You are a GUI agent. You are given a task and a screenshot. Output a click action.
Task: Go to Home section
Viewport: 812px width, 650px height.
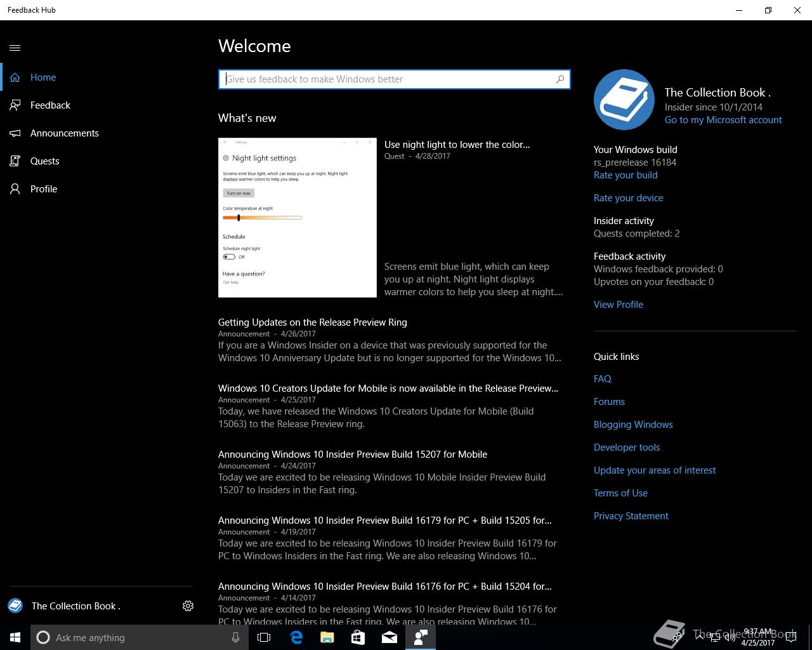[43, 77]
